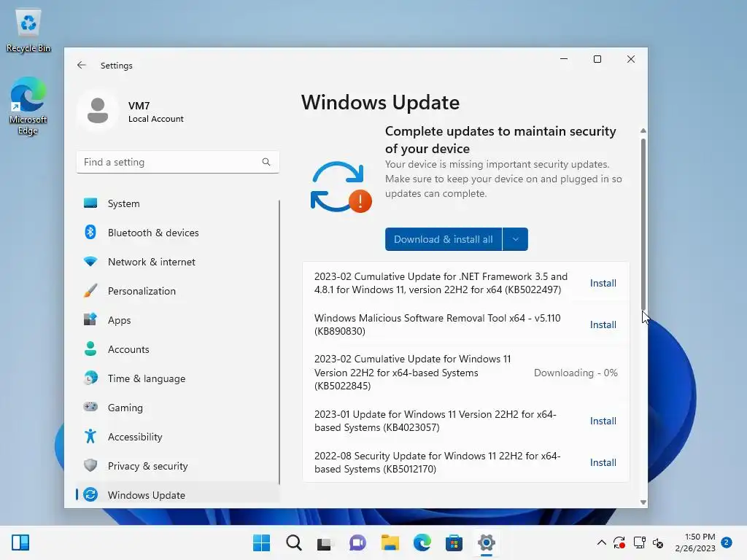Click the muted volume tray icon
Image resolution: width=747 pixels, height=560 pixels.
click(x=658, y=542)
